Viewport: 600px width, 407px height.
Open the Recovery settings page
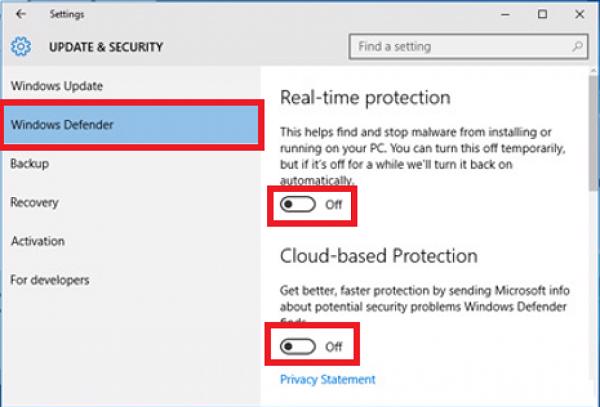click(34, 202)
